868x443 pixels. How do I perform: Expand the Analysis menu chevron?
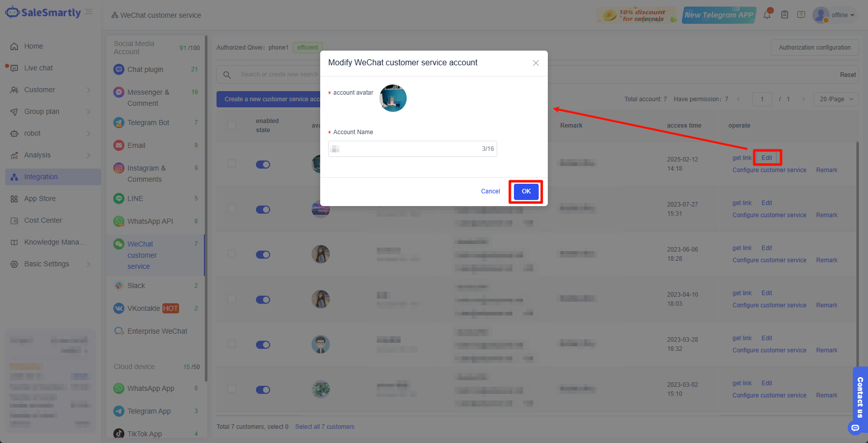(89, 155)
